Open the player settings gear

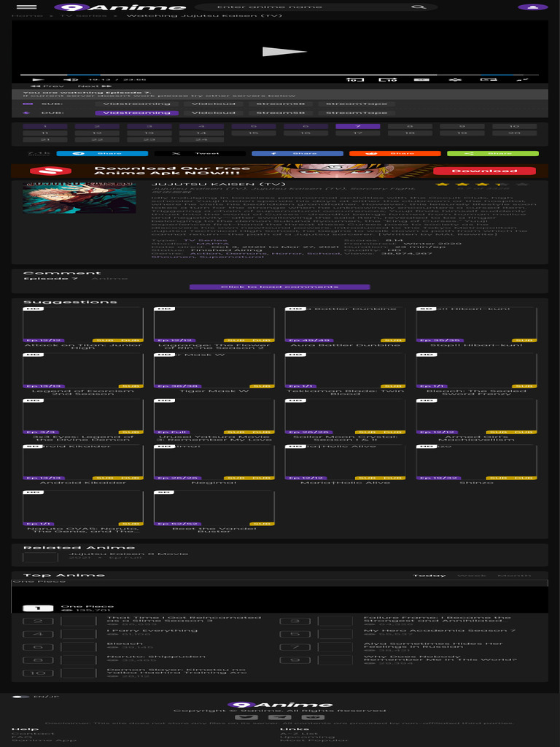click(x=455, y=80)
